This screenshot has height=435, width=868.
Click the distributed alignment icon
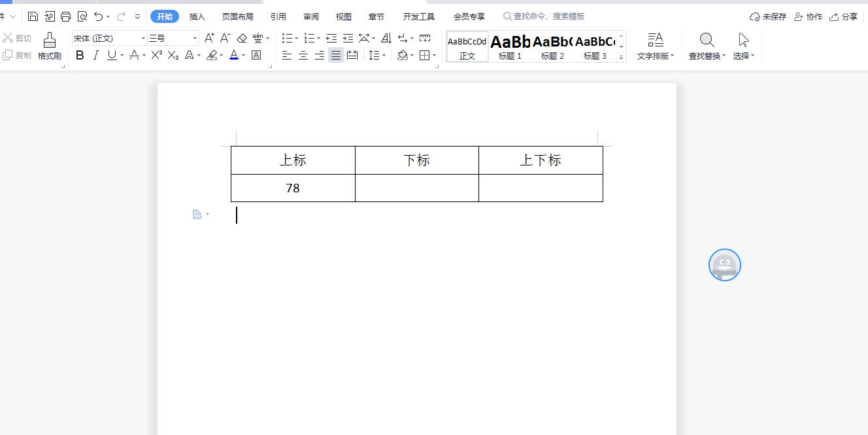352,56
